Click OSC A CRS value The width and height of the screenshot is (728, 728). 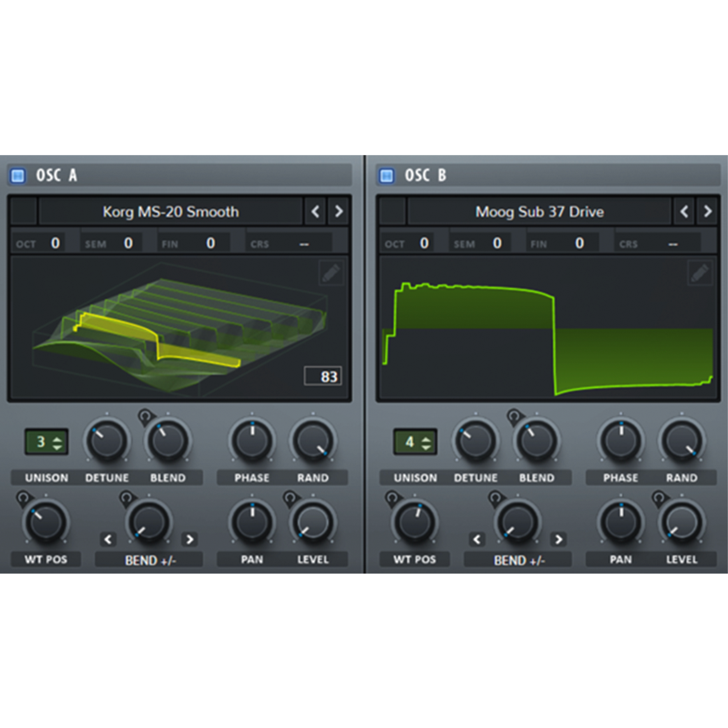pyautogui.click(x=304, y=244)
